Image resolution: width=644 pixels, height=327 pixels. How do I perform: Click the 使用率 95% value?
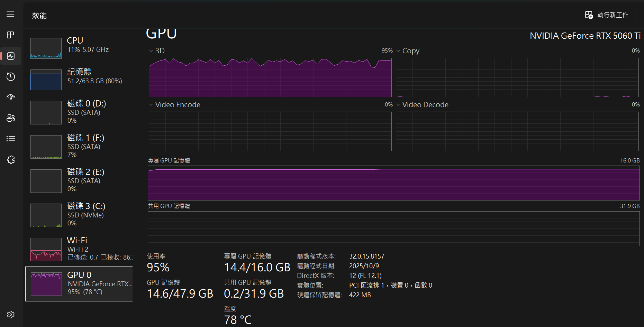[x=158, y=267]
